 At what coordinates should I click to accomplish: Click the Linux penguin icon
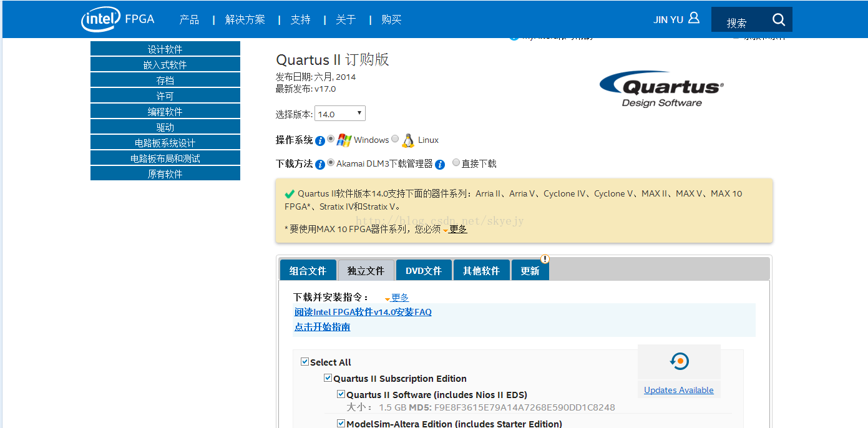point(408,140)
